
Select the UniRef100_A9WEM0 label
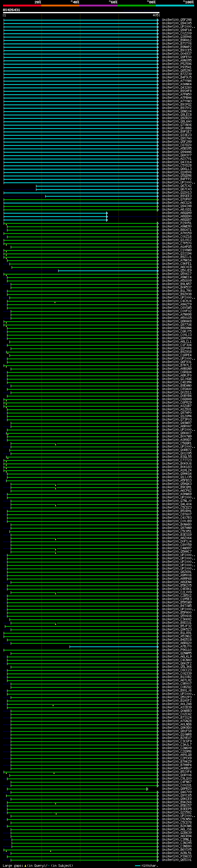(177, 226)
